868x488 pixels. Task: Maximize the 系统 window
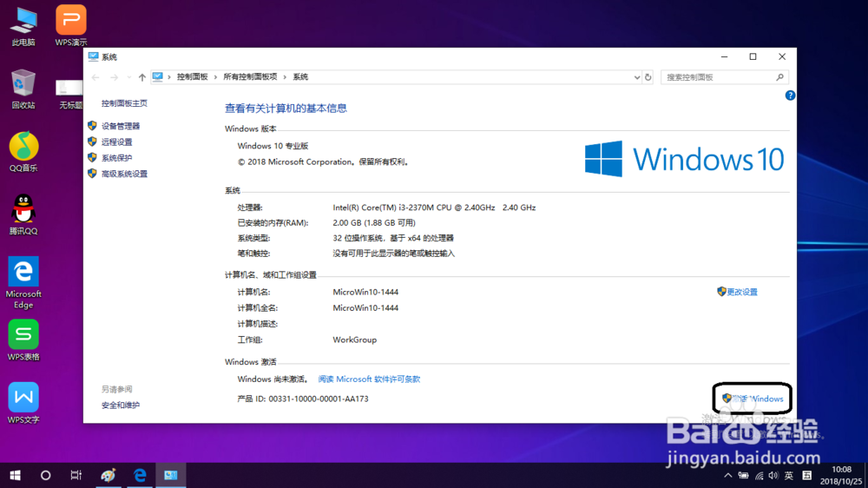pyautogui.click(x=753, y=56)
